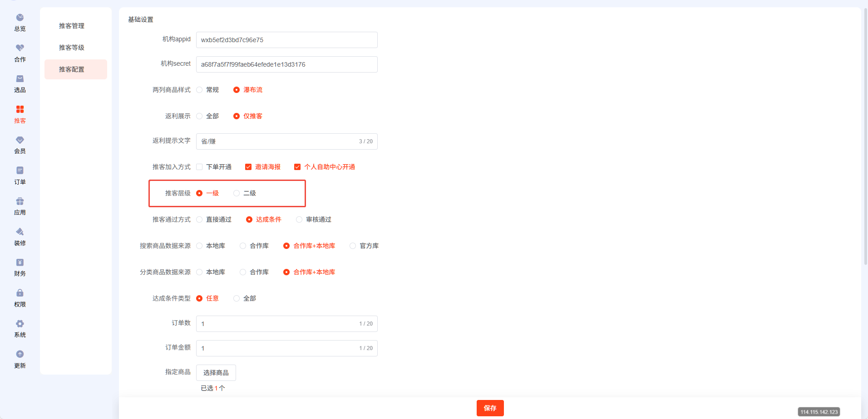868x419 pixels.
Task: Switch to the 推客管理 menu item
Action: tap(72, 26)
